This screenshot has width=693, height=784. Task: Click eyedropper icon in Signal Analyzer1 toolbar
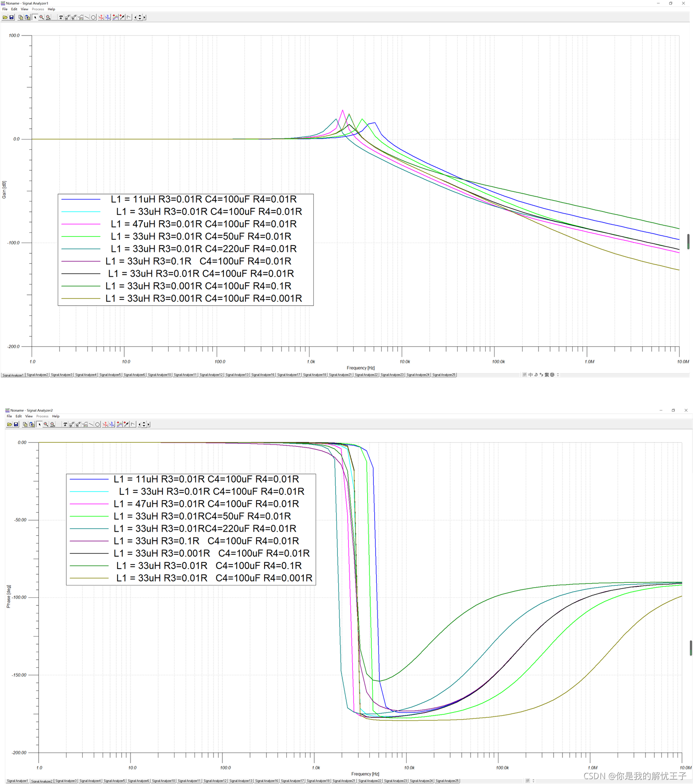(122, 17)
